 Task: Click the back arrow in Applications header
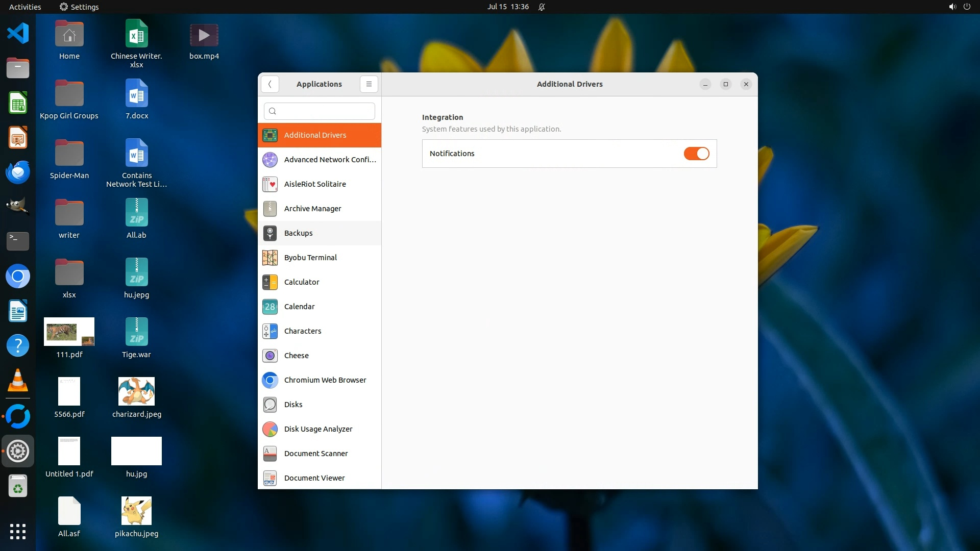point(269,84)
